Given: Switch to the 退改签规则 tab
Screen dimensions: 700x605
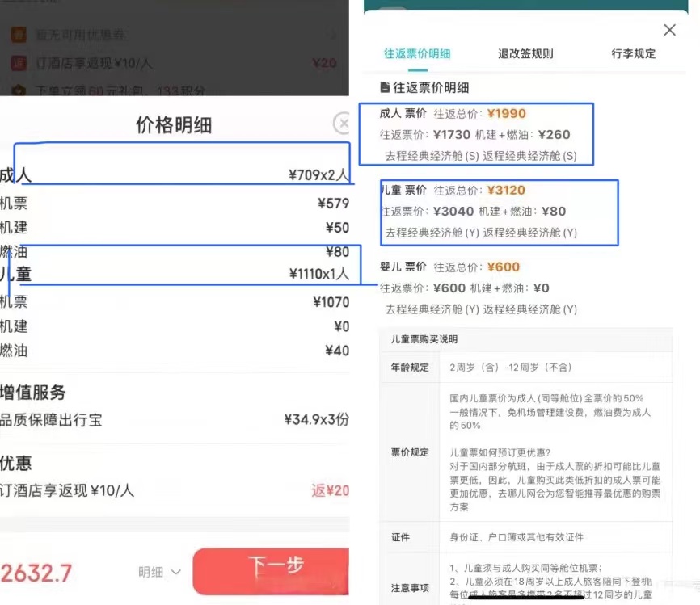Looking at the screenshot, I should 525,54.
